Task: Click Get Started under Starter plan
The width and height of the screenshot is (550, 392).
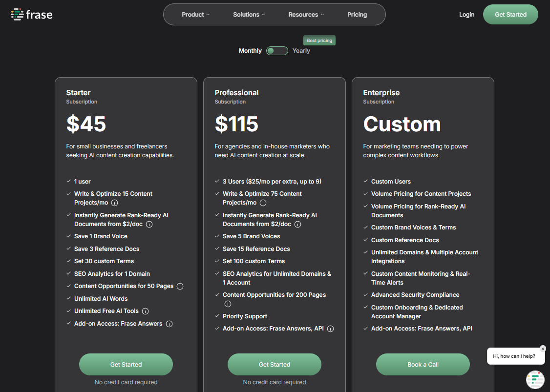Action: click(126, 364)
